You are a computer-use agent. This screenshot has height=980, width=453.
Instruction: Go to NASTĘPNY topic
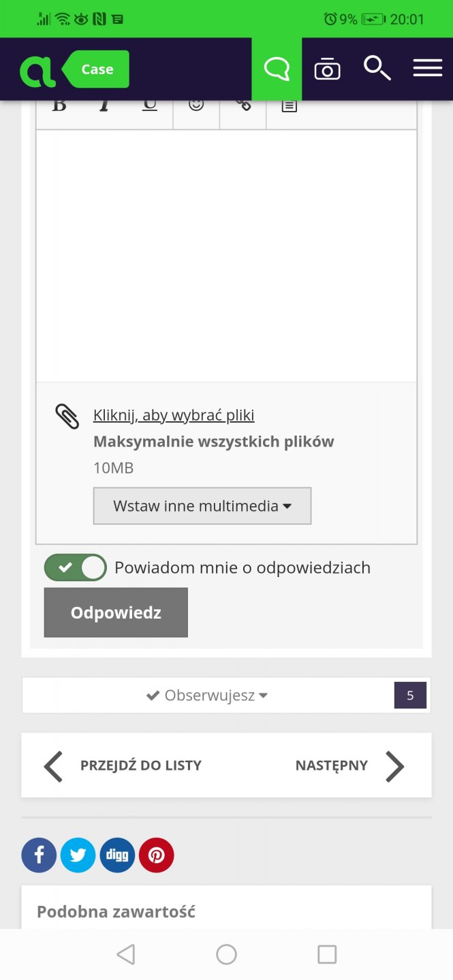click(349, 766)
